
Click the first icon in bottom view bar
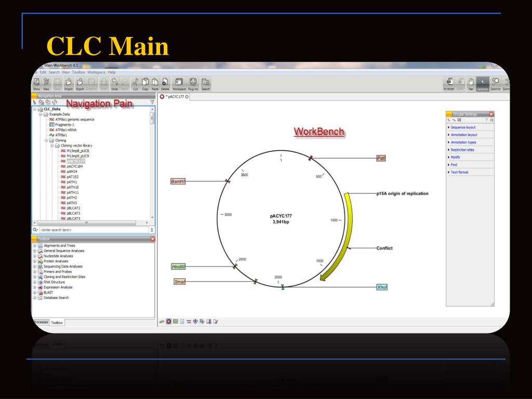pyautogui.click(x=162, y=321)
